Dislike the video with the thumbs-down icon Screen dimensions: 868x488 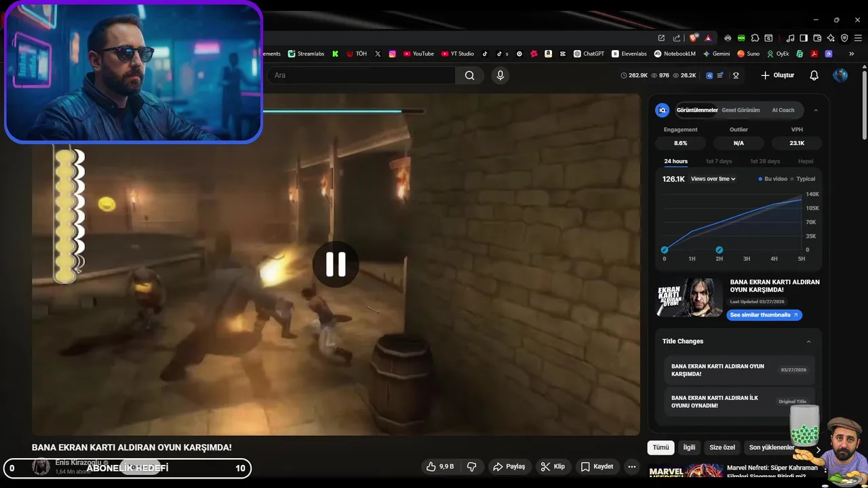pos(472,466)
